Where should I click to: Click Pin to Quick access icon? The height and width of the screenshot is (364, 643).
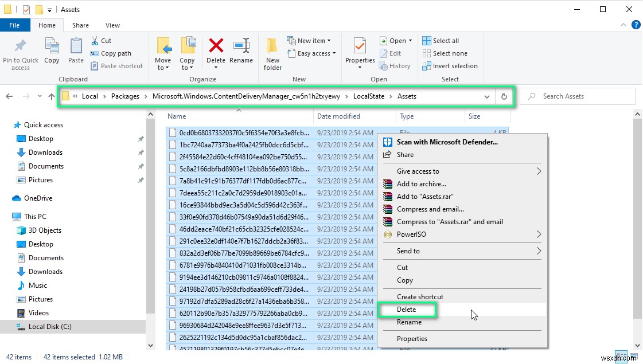pos(20,46)
